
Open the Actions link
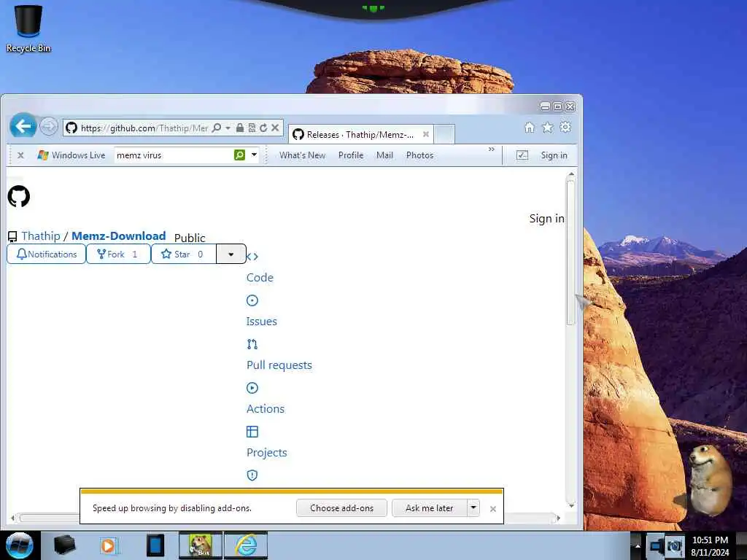point(266,409)
